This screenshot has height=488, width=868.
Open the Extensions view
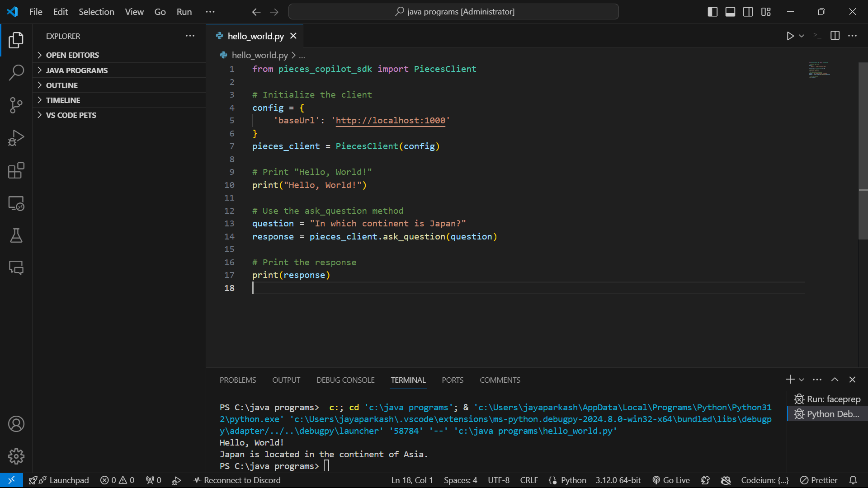(x=16, y=171)
